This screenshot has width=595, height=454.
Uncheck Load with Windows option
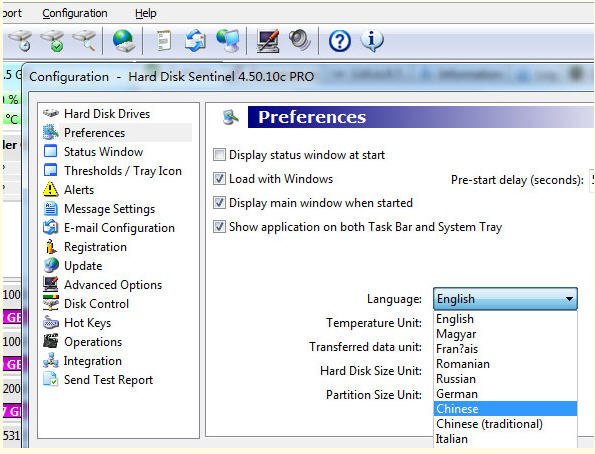click(219, 179)
